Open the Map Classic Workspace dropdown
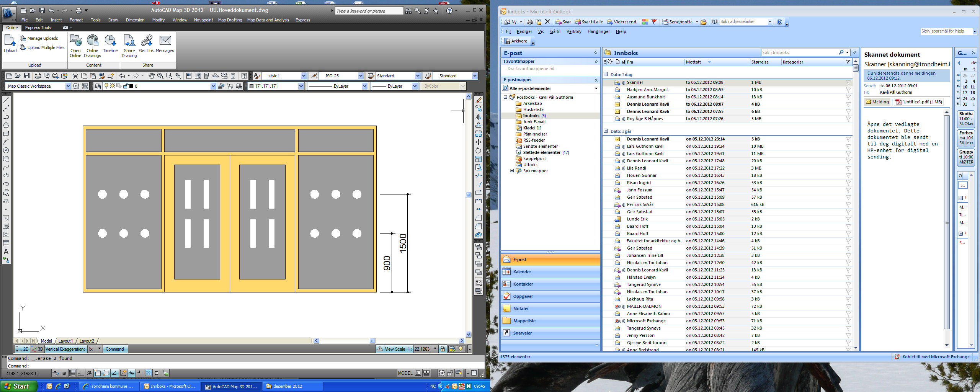This screenshot has width=980, height=392. click(68, 86)
